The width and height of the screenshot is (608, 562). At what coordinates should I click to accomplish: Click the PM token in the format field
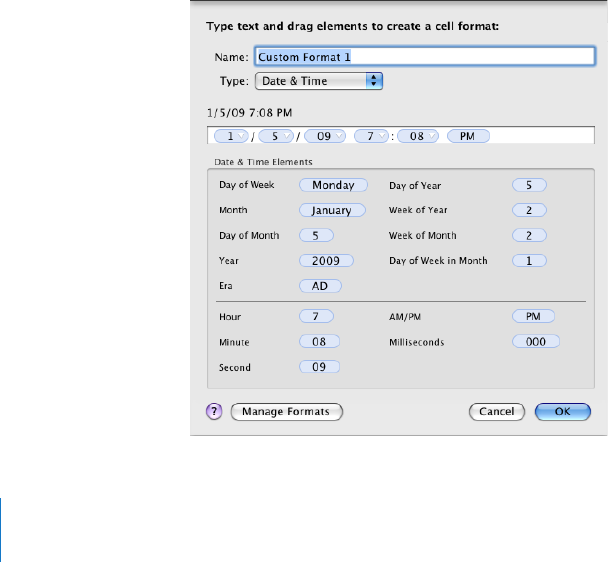[x=467, y=135]
